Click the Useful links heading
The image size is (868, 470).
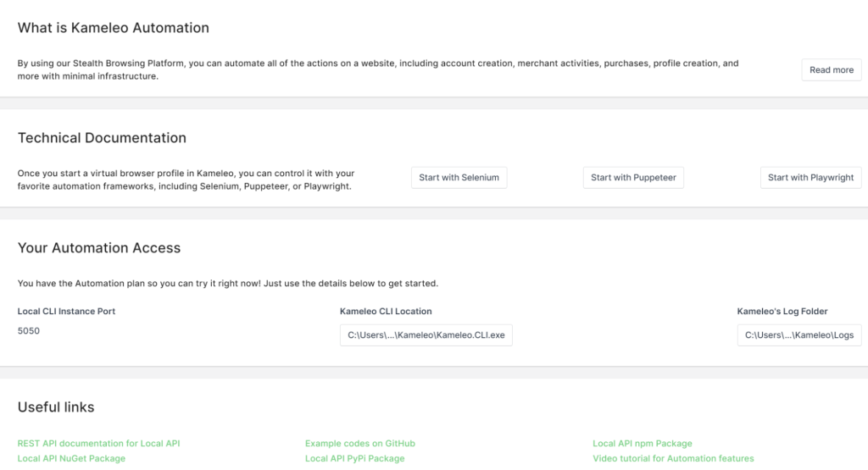coord(56,407)
